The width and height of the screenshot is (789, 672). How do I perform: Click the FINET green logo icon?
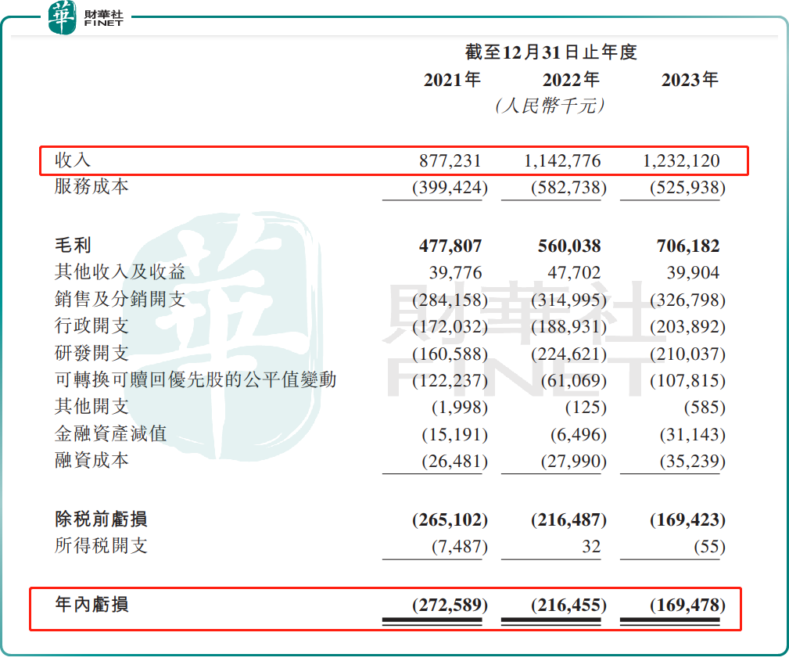(x=63, y=17)
